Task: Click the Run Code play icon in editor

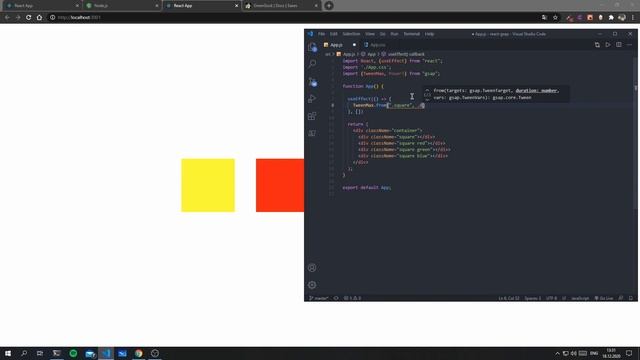Action: click(x=608, y=45)
